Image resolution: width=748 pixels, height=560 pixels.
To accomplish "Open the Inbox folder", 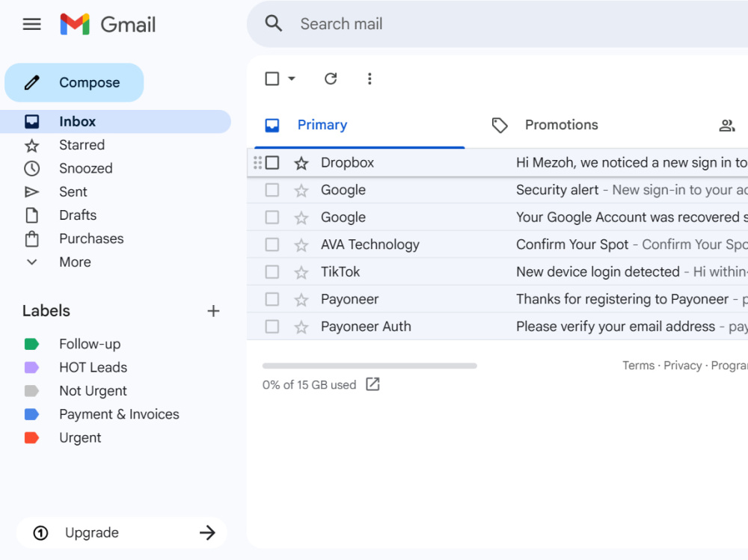I will 115,122.
